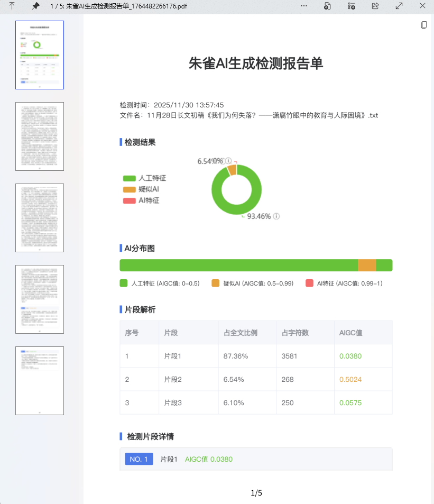Screen dimensions: 434x504
Task: Click the AIGC value 0.5024 in table
Action: click(x=350, y=379)
